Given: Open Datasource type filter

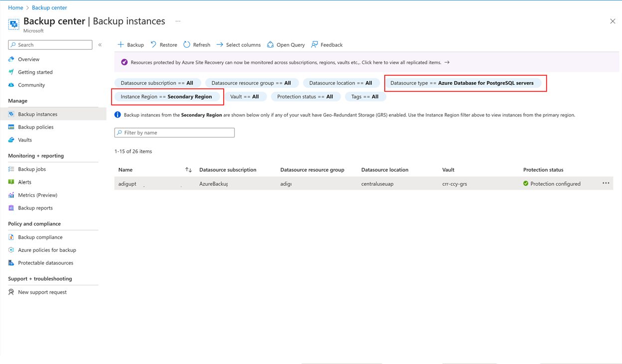Looking at the screenshot, I should coord(462,83).
